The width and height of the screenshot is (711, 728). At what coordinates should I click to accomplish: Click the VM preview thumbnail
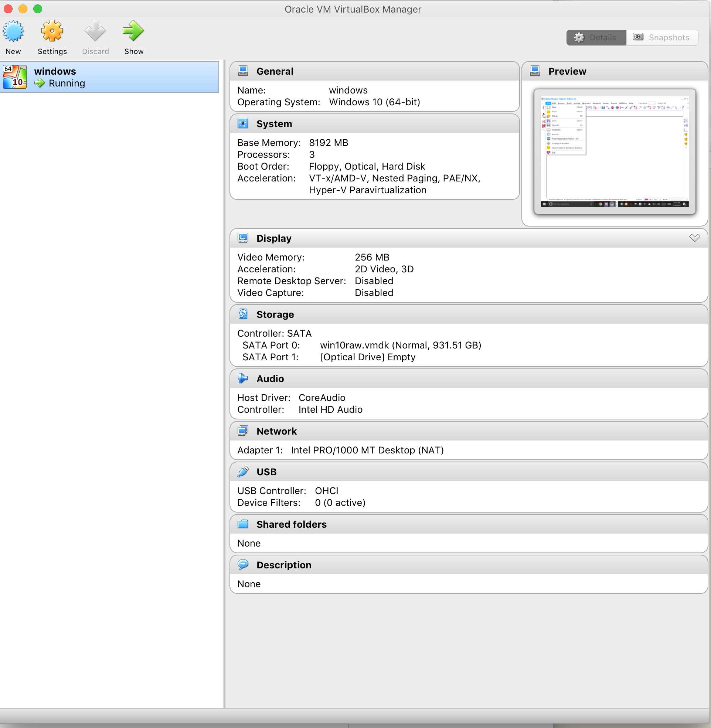click(614, 151)
